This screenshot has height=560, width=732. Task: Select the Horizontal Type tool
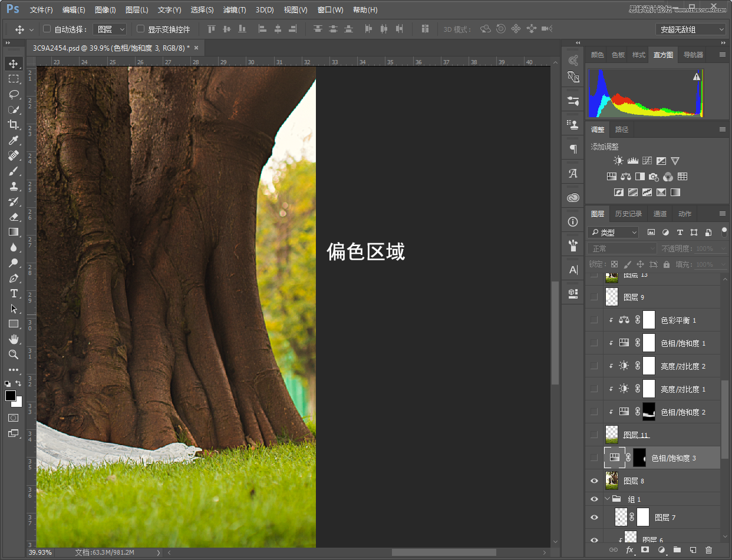pyautogui.click(x=13, y=293)
